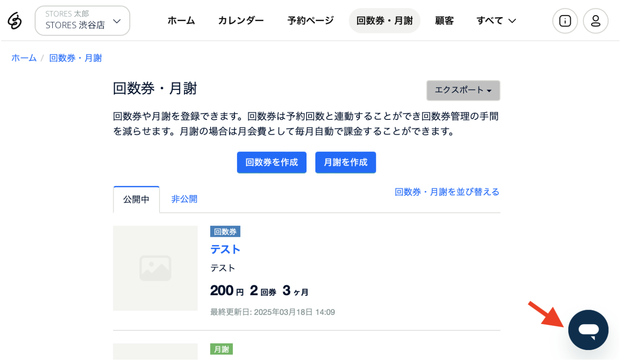Viewport: 628px width, 364px height.
Task: Click ホーム breadcrumb link
Action: tap(24, 58)
